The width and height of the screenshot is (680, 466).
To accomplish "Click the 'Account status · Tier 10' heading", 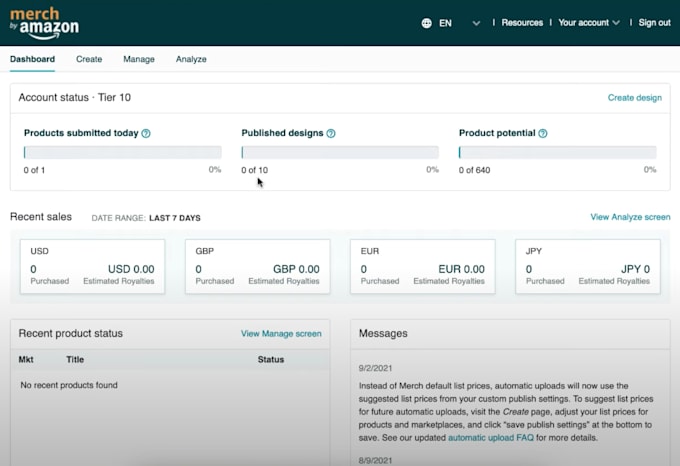I will [75, 98].
